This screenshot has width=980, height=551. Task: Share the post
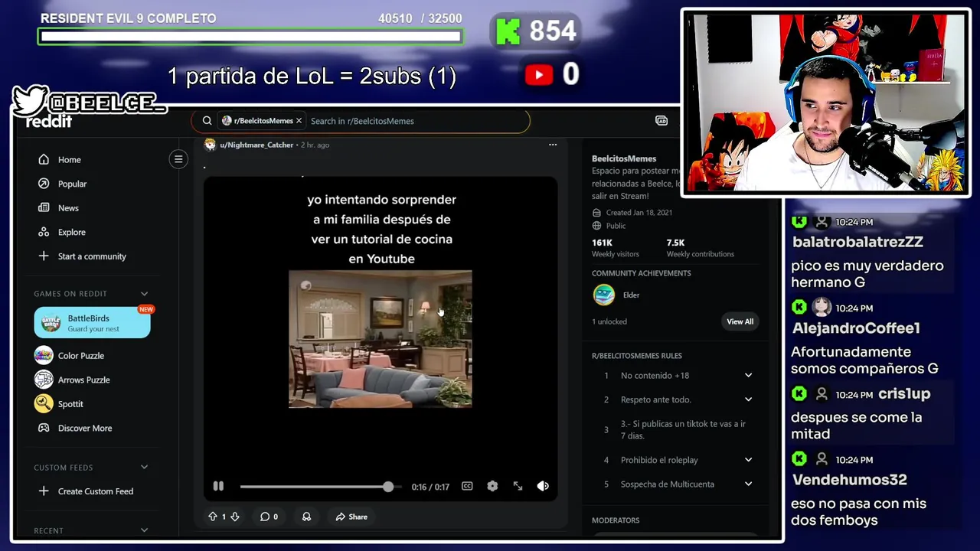(x=351, y=517)
